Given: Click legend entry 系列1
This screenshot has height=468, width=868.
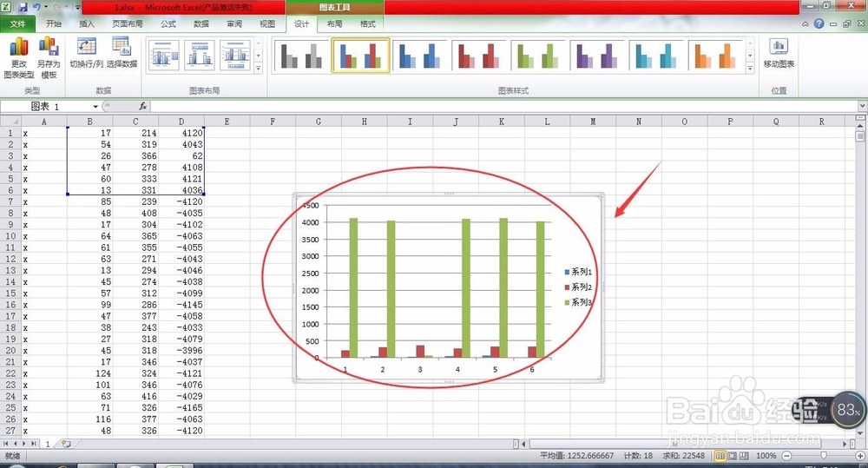Looking at the screenshot, I should 578,272.
